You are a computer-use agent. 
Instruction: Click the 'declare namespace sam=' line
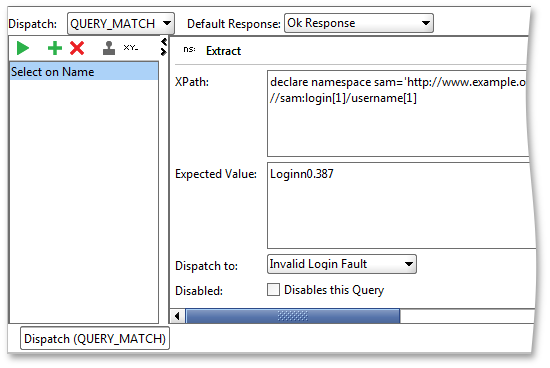pyautogui.click(x=398, y=82)
